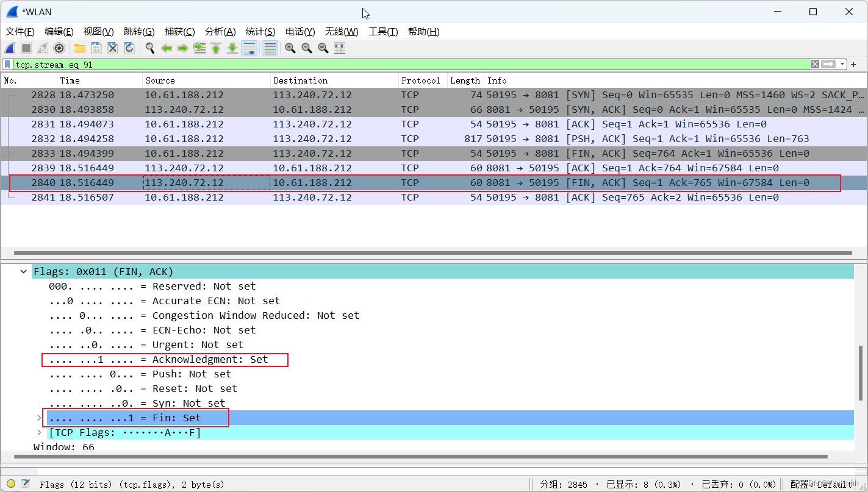Sort by the Time column header
Image resolution: width=868 pixels, height=492 pixels.
[x=100, y=80]
